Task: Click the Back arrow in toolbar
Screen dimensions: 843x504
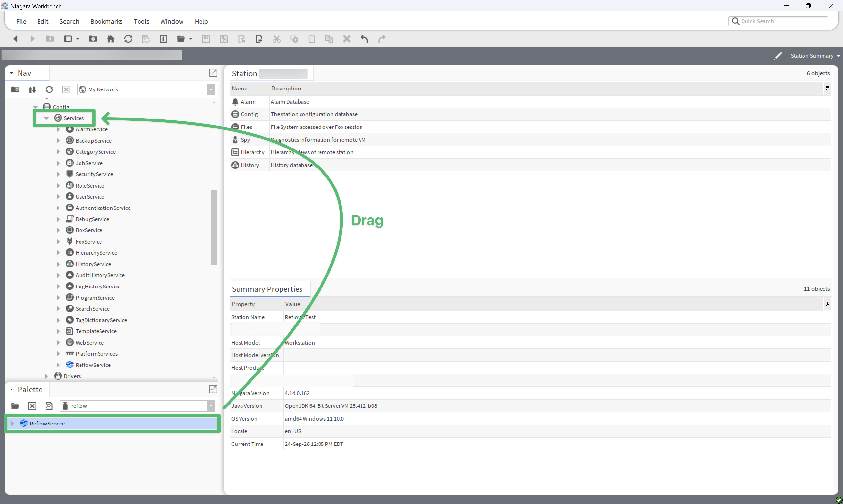Action: pos(15,39)
